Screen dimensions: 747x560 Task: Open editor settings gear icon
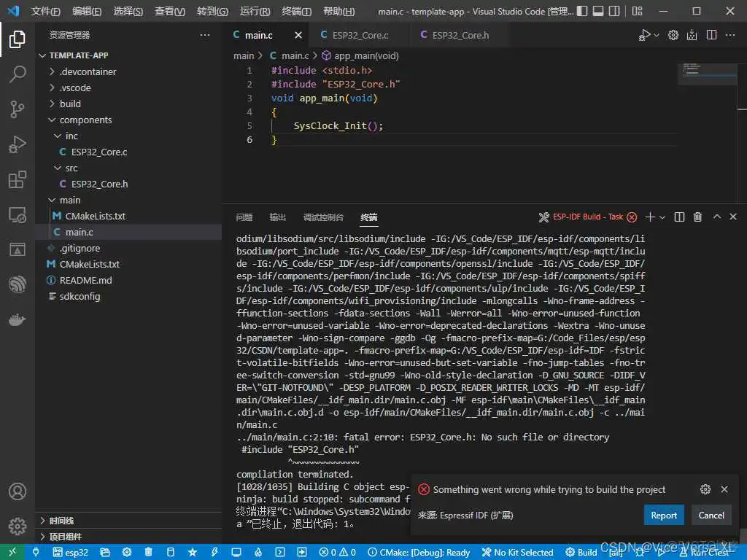pos(673,34)
